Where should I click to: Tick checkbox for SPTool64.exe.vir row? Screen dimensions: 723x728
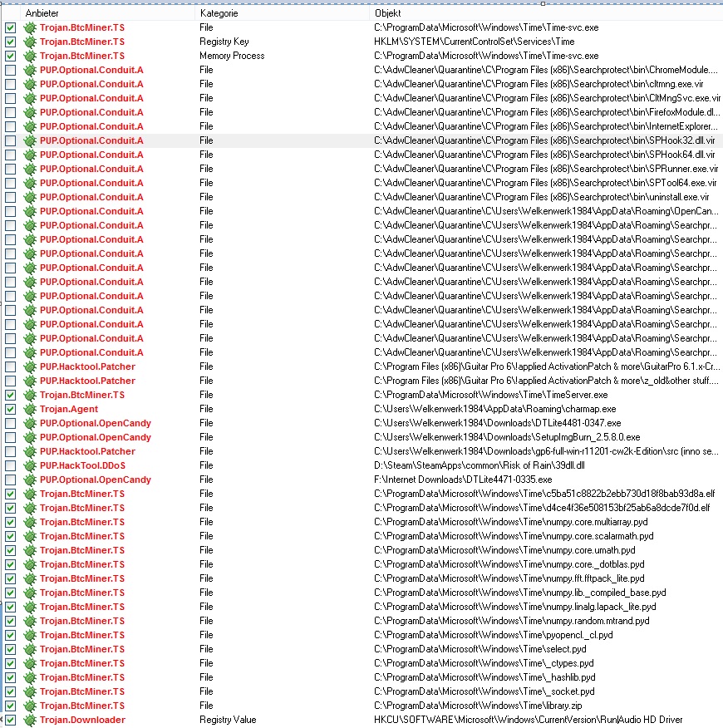pos(10,184)
